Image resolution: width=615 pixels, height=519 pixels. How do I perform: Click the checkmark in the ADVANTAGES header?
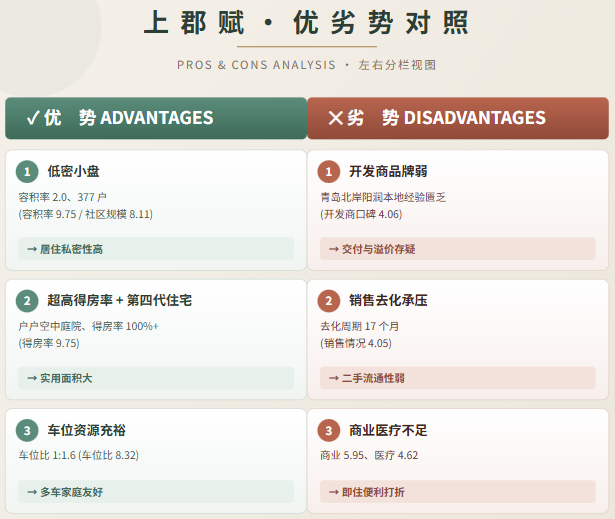(x=33, y=118)
